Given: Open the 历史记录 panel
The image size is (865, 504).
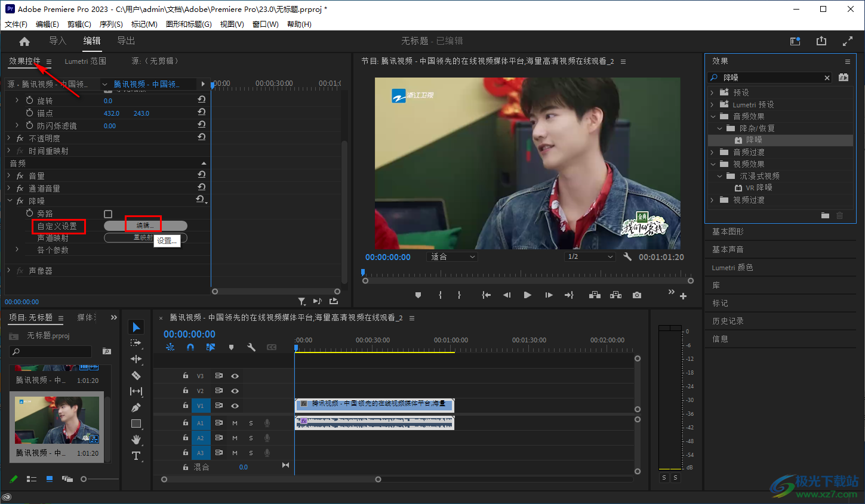Looking at the screenshot, I should (x=728, y=321).
